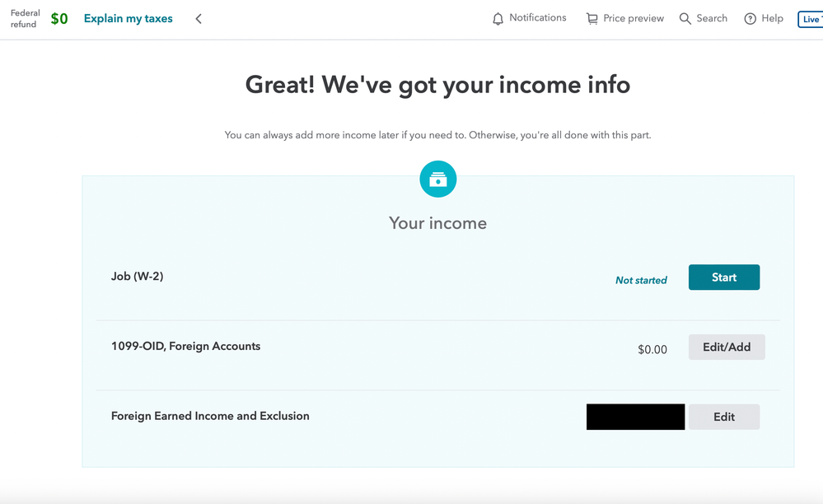
Task: Open Explain my taxes link
Action: [128, 19]
